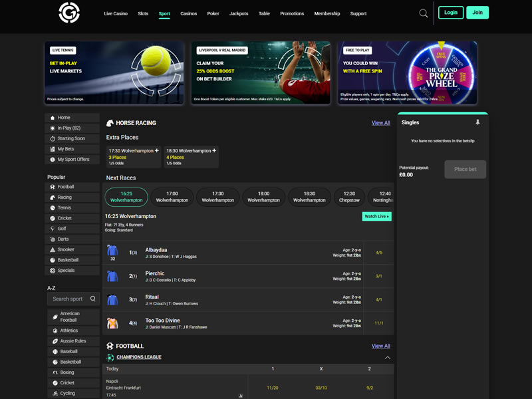Select the 17:00 Wolverhampton race tab
Screen dimensions: 532x399
(x=172, y=197)
